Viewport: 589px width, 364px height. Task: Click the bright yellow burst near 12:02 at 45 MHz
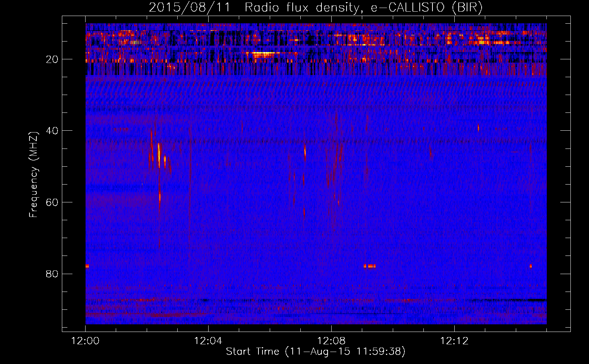tap(159, 155)
